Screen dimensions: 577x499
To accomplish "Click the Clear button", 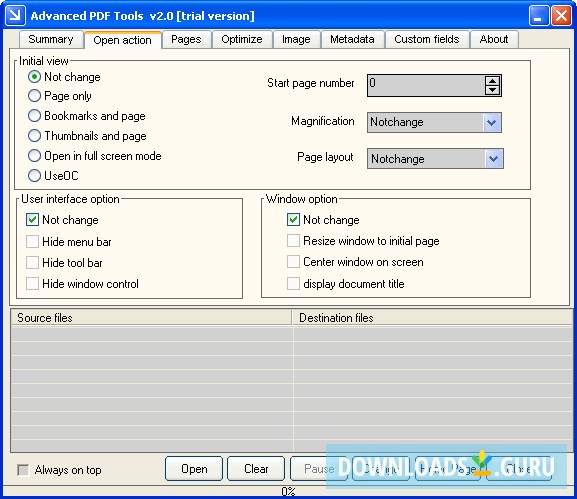I will (256, 469).
